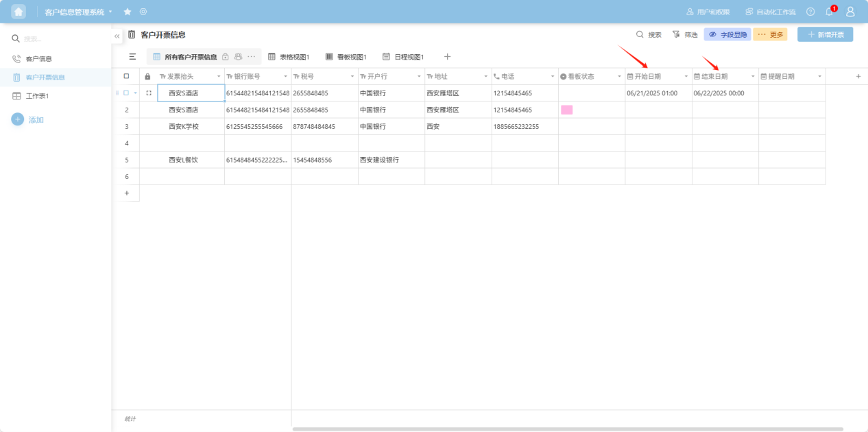The height and width of the screenshot is (432, 868).
Task: Click the pink 看板状态 swatch in row 2
Action: coord(566,110)
